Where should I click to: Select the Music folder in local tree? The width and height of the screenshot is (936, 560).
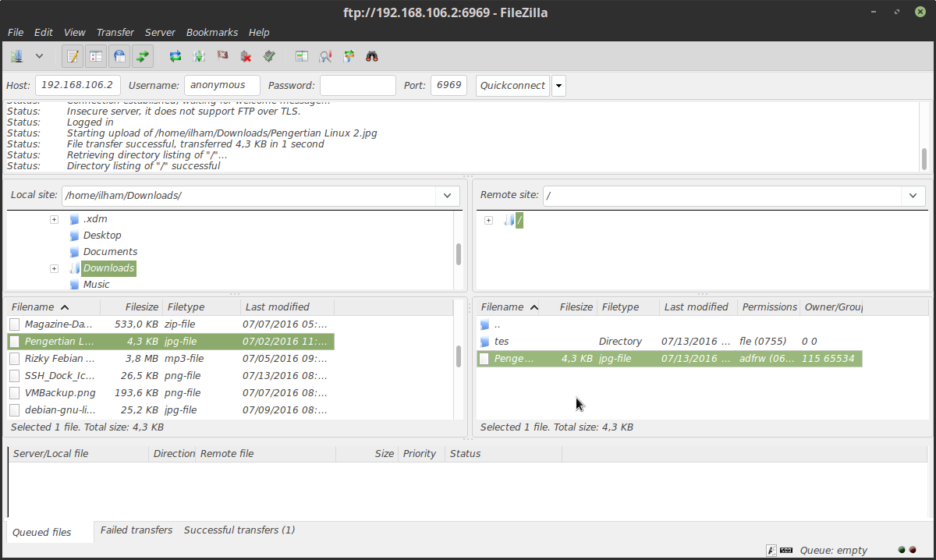click(x=96, y=285)
